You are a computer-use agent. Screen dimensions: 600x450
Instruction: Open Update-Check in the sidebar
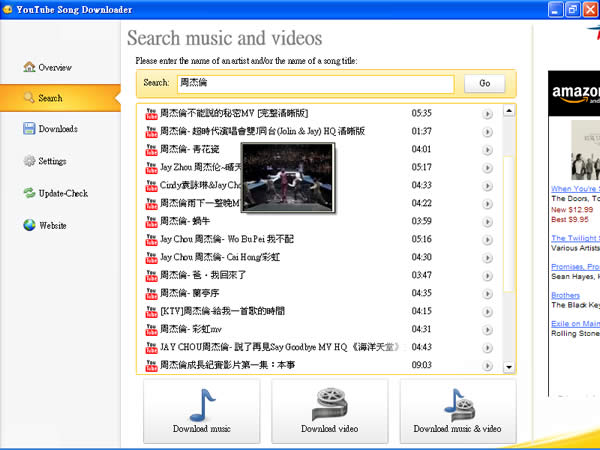tap(62, 193)
